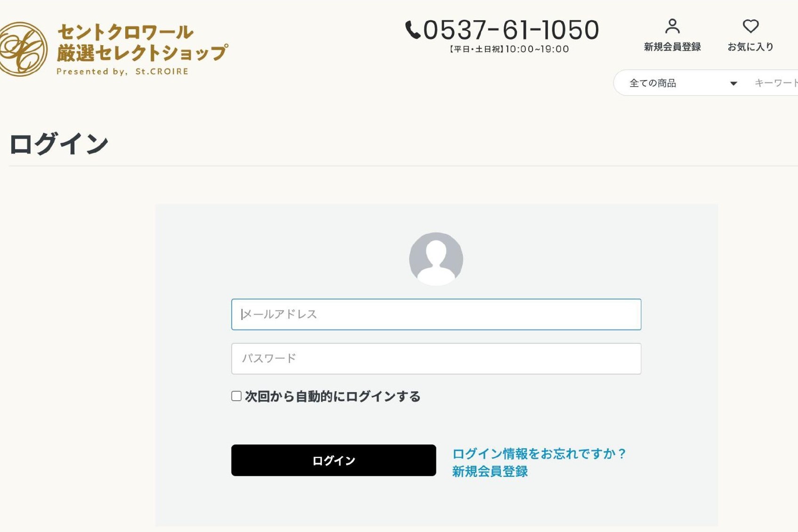The width and height of the screenshot is (798, 532).
Task: Select the お気に入り text in the header
Action: (x=750, y=47)
